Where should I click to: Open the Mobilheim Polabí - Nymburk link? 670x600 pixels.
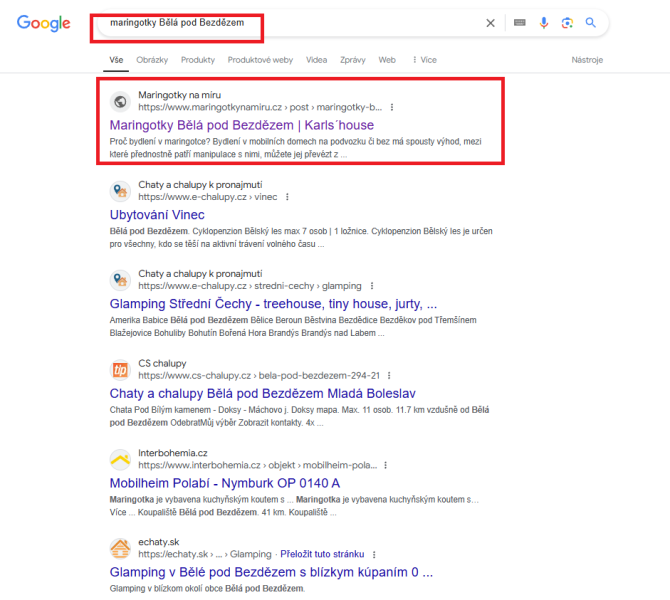pos(225,483)
